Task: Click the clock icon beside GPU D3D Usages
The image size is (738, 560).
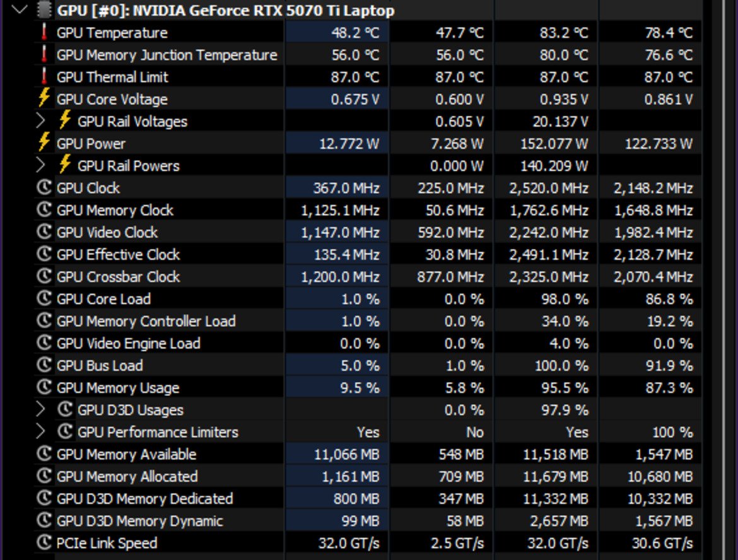Action: [64, 409]
